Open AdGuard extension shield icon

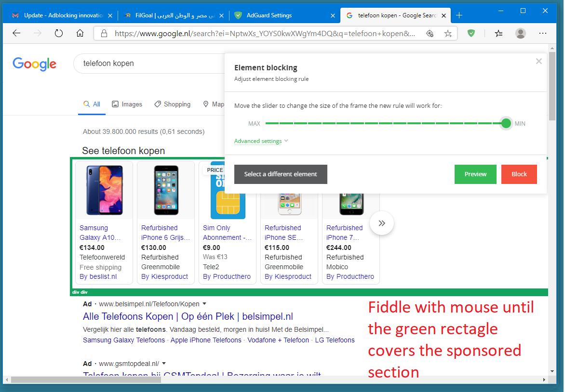click(471, 33)
